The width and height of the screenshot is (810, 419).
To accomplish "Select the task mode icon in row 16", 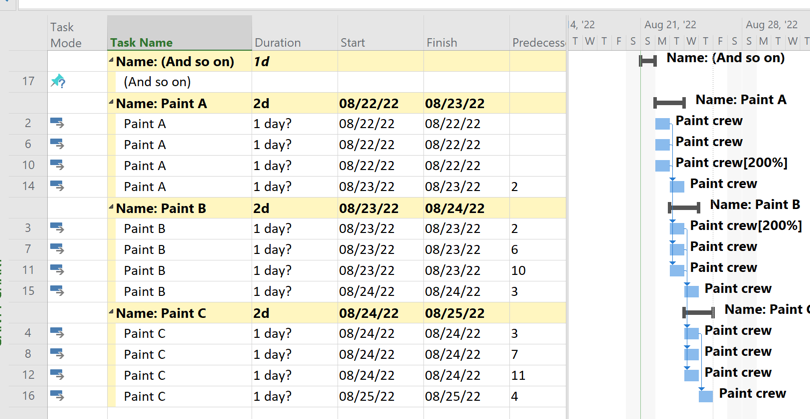I will [57, 396].
